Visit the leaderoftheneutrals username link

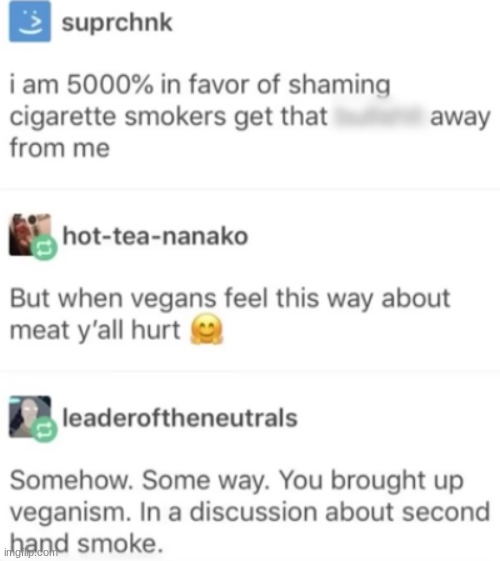pyautogui.click(x=180, y=418)
